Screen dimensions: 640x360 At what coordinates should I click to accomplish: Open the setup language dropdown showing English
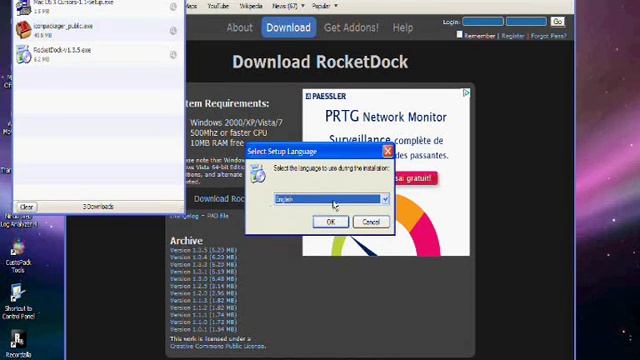click(332, 199)
